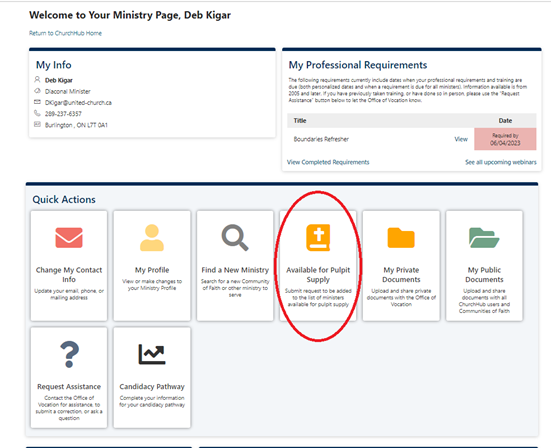
Task: Open the My Profile card description text
Action: (x=152, y=285)
